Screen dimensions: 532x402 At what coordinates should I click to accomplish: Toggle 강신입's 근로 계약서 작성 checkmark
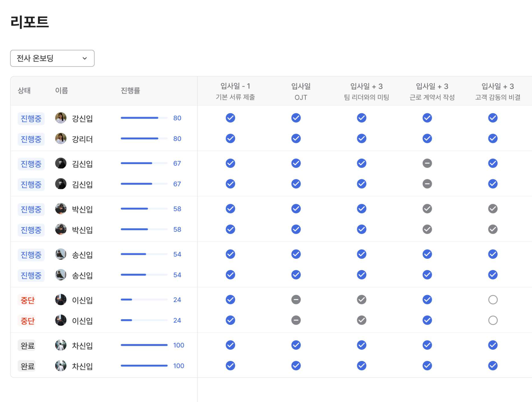pyautogui.click(x=427, y=118)
